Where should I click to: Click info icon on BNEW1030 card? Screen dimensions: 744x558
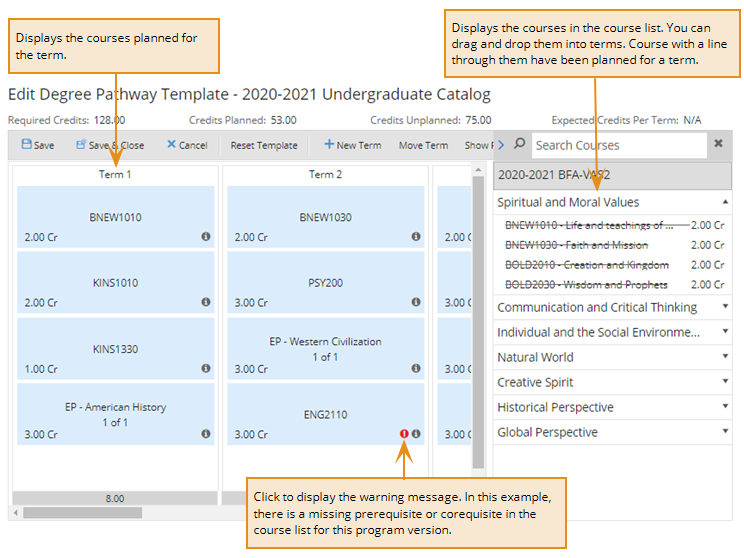click(x=416, y=237)
